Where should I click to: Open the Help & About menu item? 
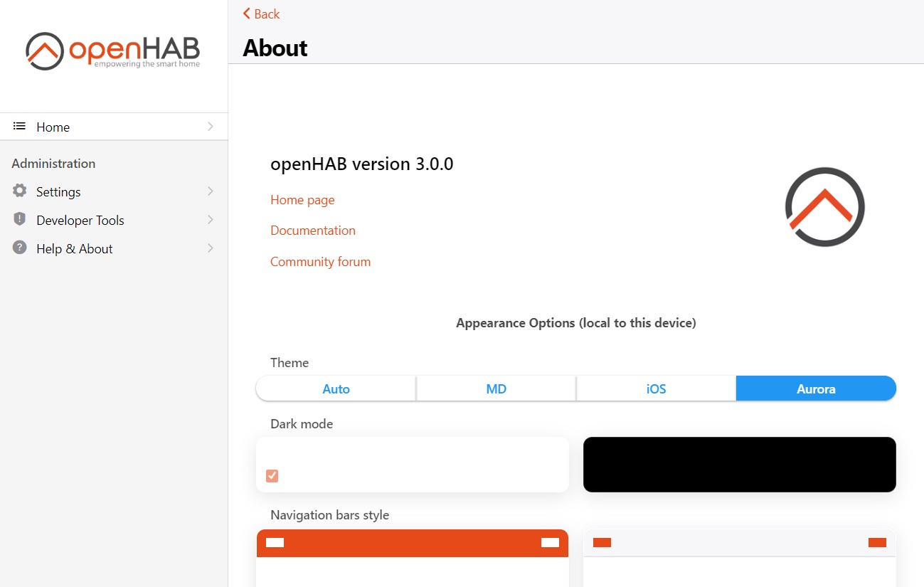[75, 249]
